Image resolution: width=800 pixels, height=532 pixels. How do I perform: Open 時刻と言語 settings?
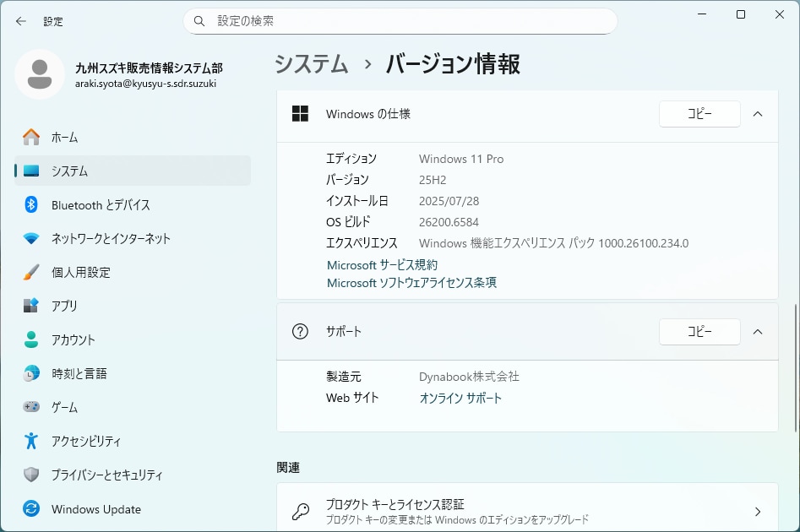(x=133, y=373)
